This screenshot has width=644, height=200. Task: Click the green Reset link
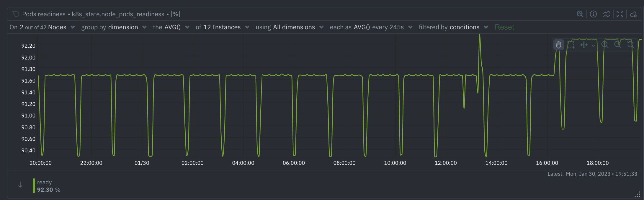tap(504, 27)
